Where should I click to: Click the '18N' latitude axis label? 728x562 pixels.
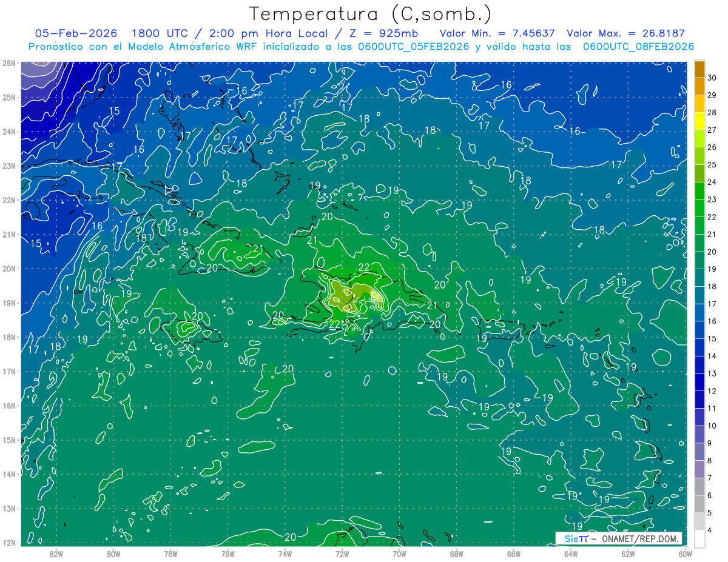pyautogui.click(x=8, y=337)
